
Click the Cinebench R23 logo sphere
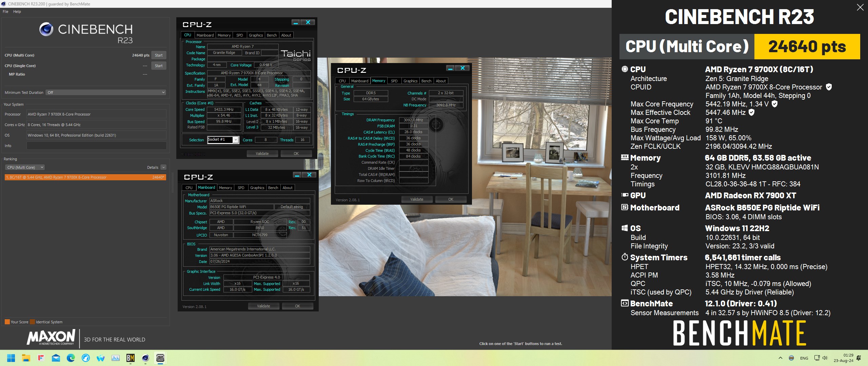click(x=46, y=29)
